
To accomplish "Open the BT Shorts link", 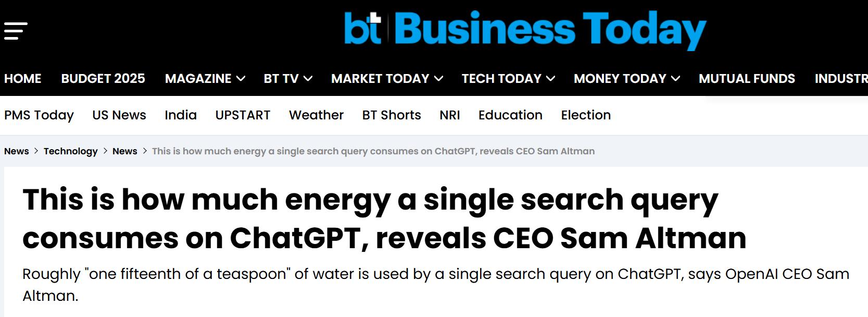I will (392, 115).
